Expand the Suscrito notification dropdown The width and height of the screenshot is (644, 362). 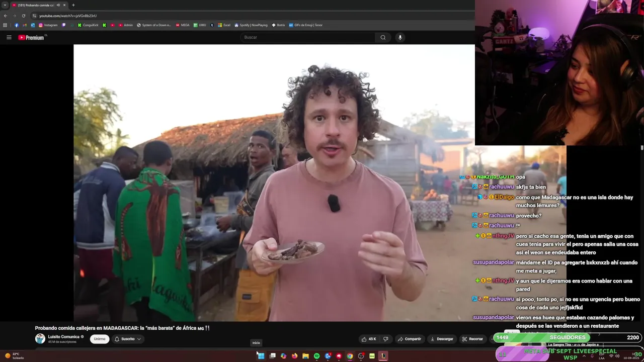(x=127, y=339)
